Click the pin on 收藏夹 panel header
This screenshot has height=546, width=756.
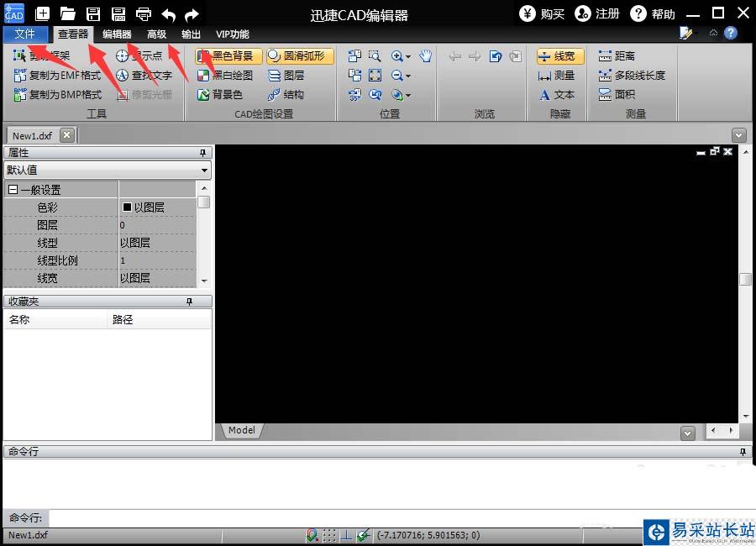pos(190,302)
